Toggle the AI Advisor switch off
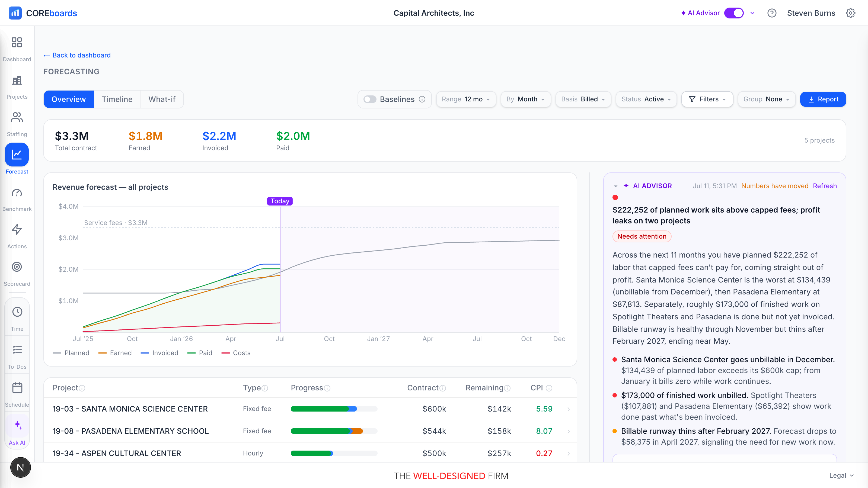 click(734, 13)
